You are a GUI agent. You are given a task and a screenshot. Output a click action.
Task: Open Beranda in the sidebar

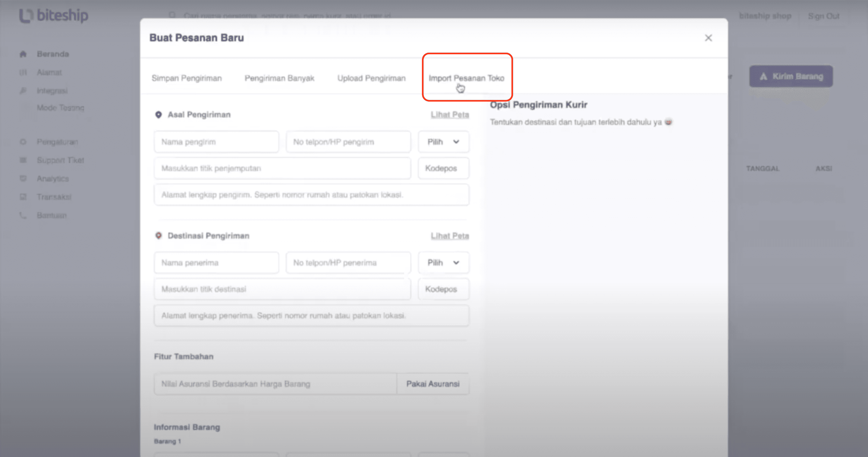[53, 54]
